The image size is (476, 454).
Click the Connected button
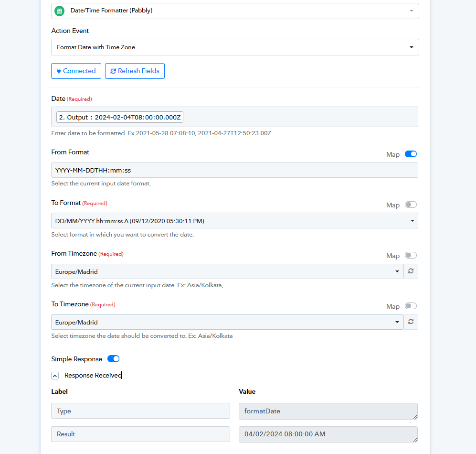76,71
